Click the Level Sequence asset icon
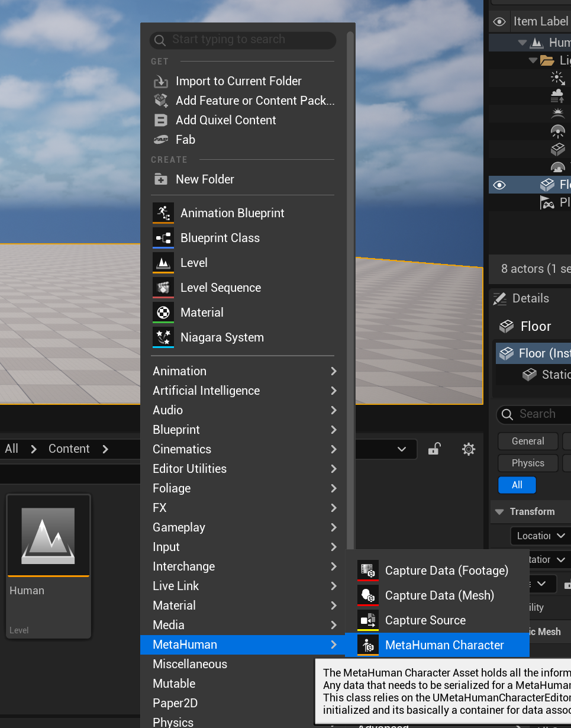571x728 pixels. click(163, 288)
